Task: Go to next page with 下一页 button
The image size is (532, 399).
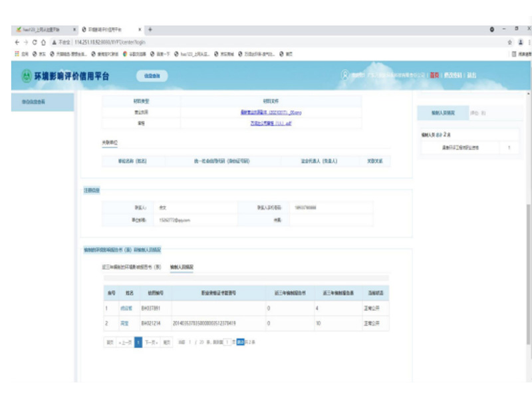Action: pyautogui.click(x=151, y=342)
